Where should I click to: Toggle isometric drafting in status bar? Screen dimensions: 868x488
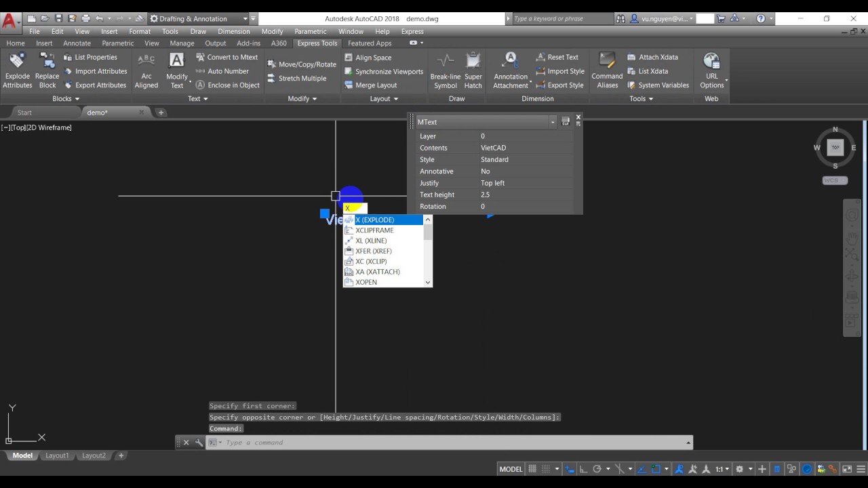point(619,469)
